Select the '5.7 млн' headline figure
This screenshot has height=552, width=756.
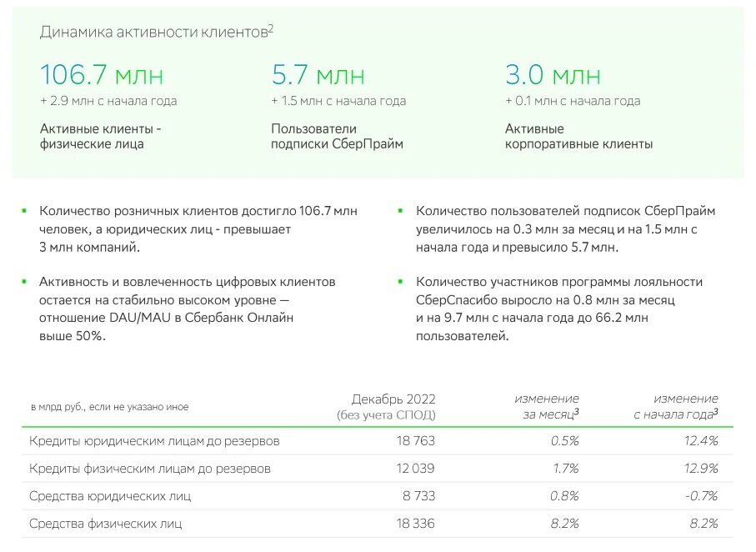(318, 75)
